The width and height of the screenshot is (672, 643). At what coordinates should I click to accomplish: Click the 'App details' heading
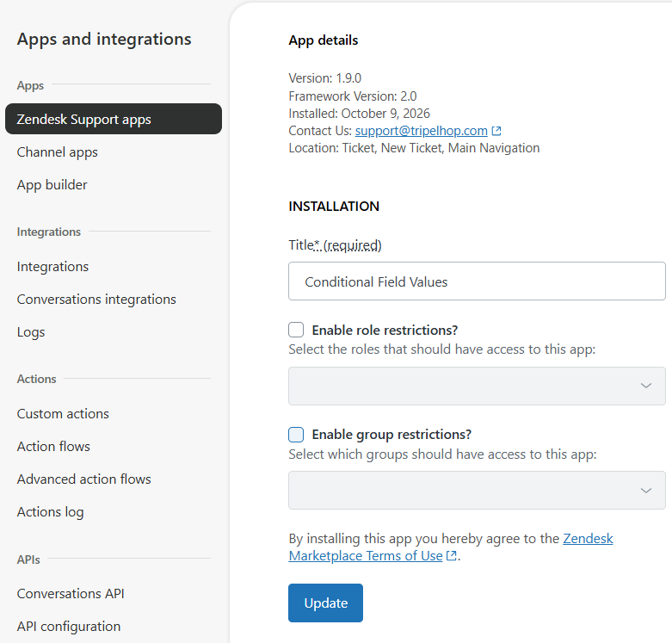324,40
